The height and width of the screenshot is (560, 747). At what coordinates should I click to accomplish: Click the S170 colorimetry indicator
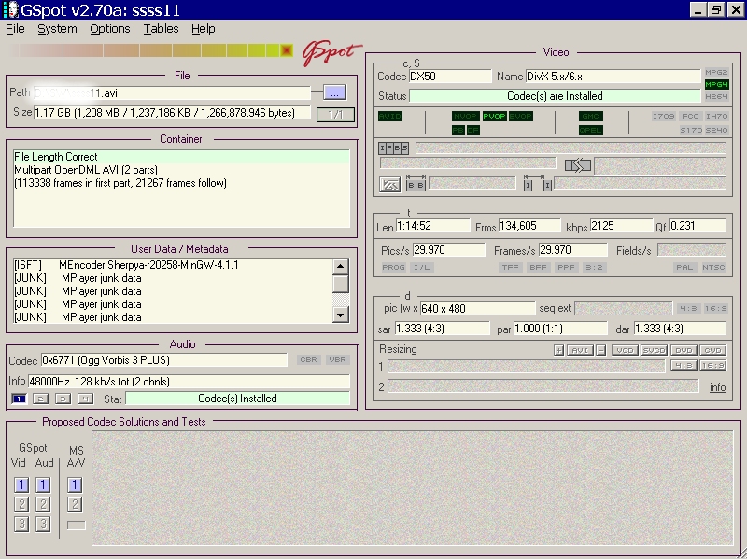(691, 130)
